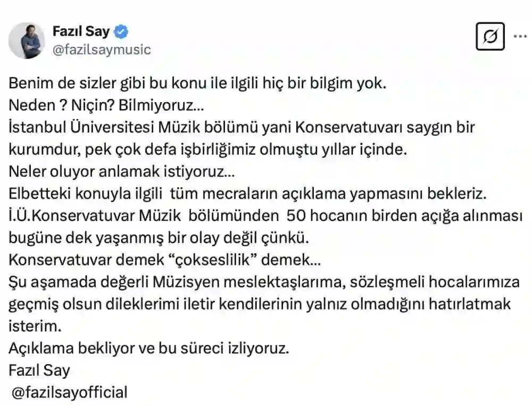Screen dimensions: 532x406
Task: Click the line starting "Elbetteki konuyla ilgili"
Action: click(248, 194)
